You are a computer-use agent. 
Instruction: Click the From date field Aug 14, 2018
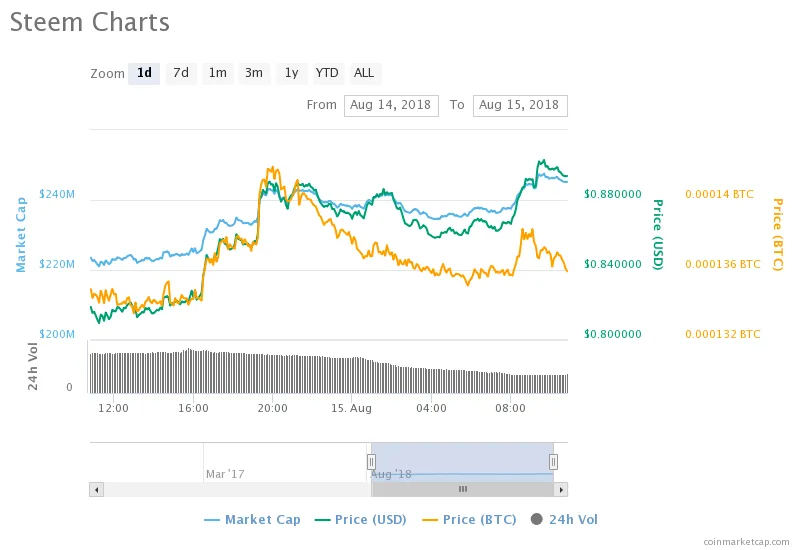click(391, 106)
